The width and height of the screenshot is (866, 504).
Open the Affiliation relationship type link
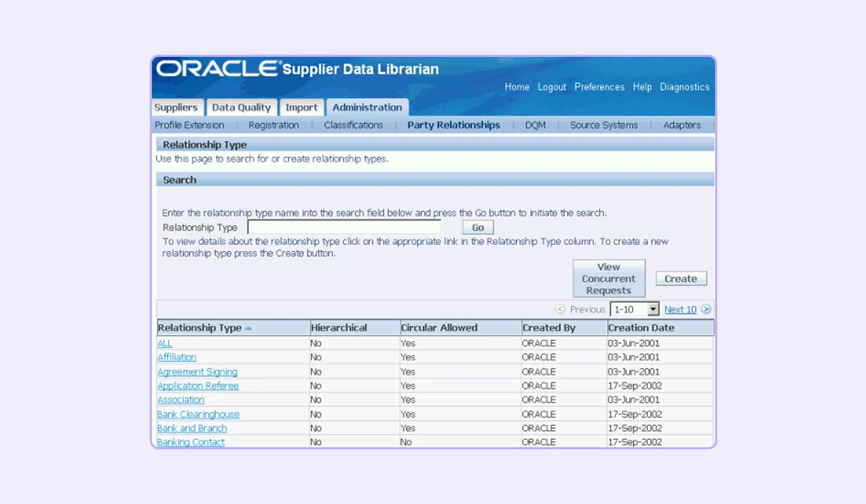pos(177,357)
